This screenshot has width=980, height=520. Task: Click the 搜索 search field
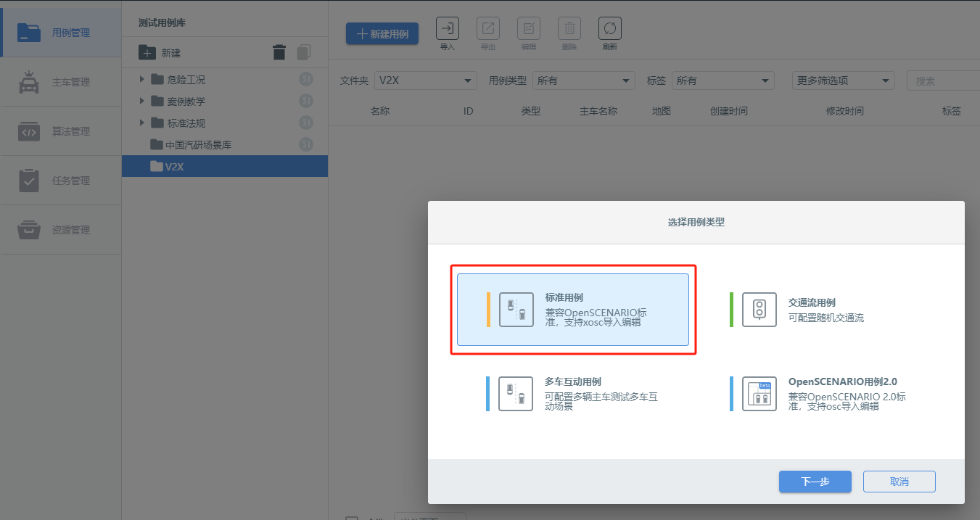pyautogui.click(x=943, y=81)
